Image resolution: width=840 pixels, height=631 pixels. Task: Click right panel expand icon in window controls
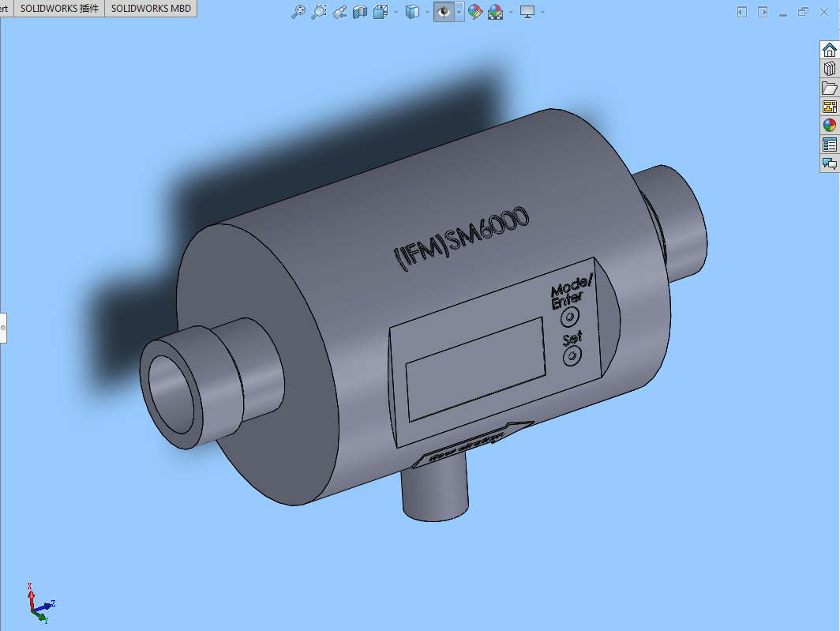(x=763, y=12)
